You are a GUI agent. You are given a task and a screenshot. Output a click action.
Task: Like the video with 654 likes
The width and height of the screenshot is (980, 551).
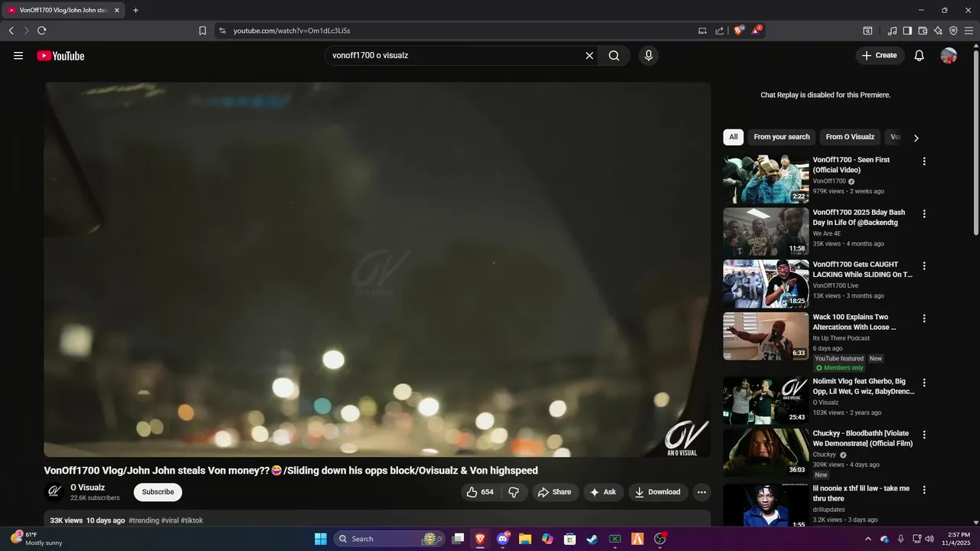coord(480,492)
